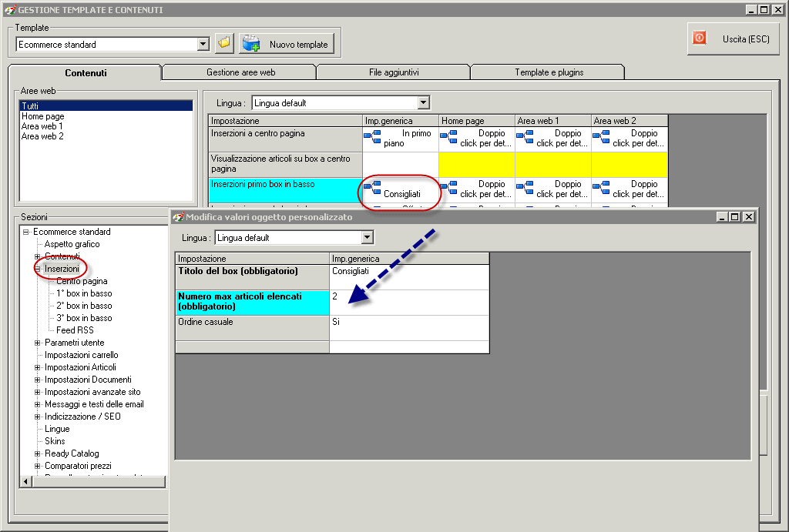Maximize the Modifica valori oggetto personalizzato dialog
The image size is (789, 532).
pyautogui.click(x=734, y=216)
